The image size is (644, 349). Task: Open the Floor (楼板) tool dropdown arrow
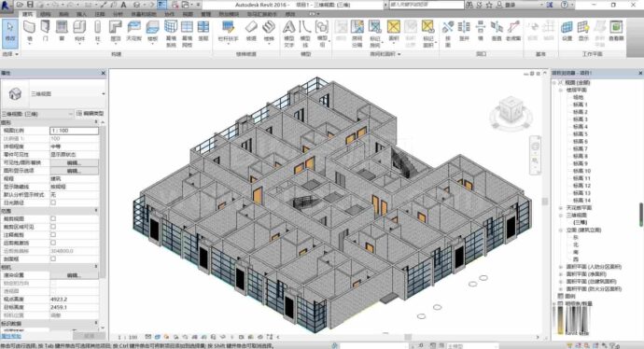[x=152, y=44]
